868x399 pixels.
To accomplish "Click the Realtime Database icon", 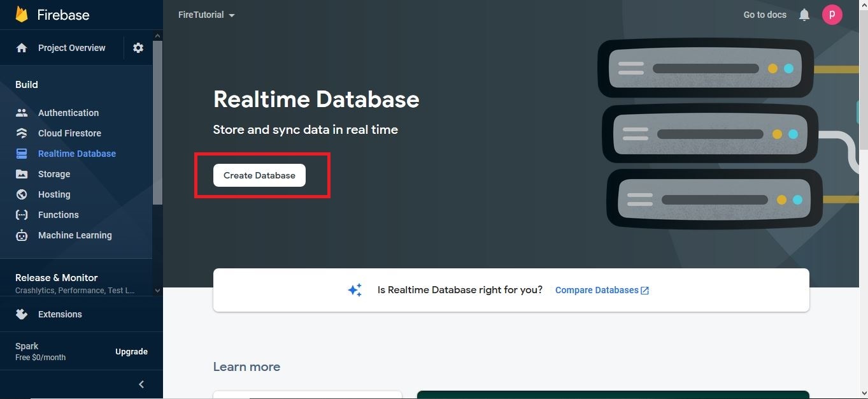I will 22,153.
